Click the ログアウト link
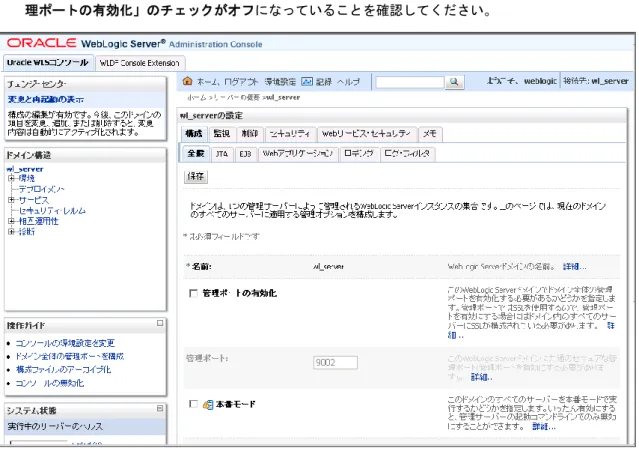 coord(241,82)
